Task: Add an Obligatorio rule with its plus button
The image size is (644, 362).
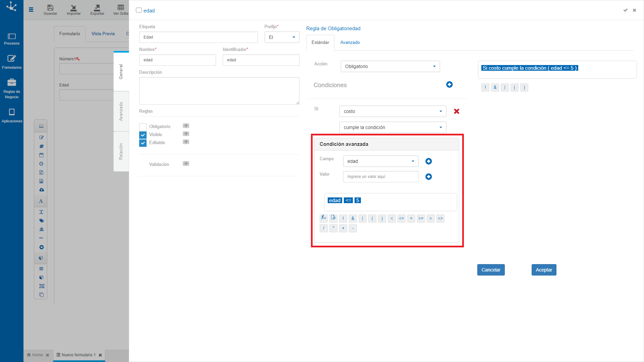Action: [x=186, y=126]
